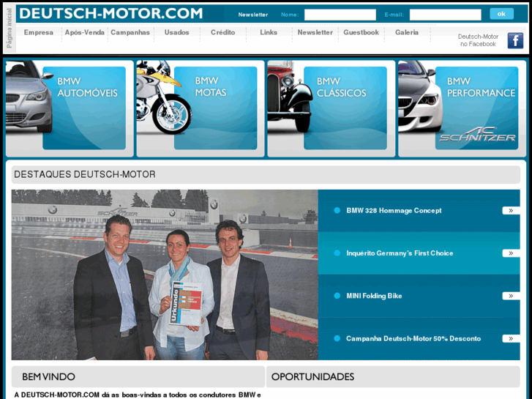Select the bullet next to MINI Folding Bike
Image resolution: width=532 pixels, height=399 pixels.
coord(337,296)
